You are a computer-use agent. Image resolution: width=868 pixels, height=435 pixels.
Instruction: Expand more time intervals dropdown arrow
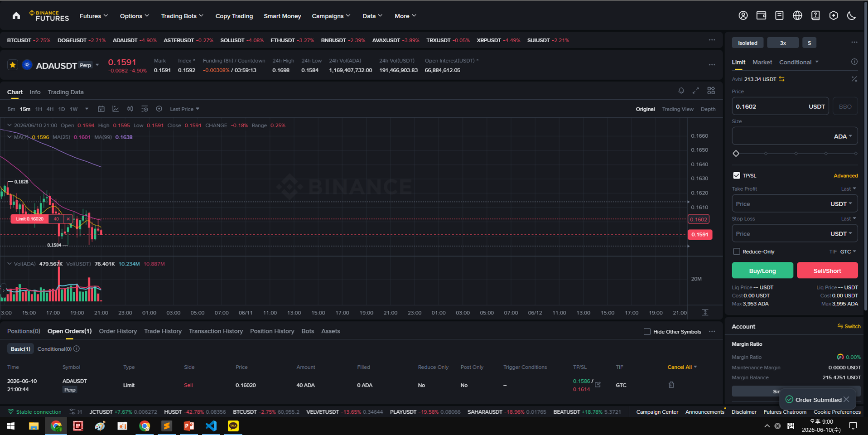click(x=87, y=109)
